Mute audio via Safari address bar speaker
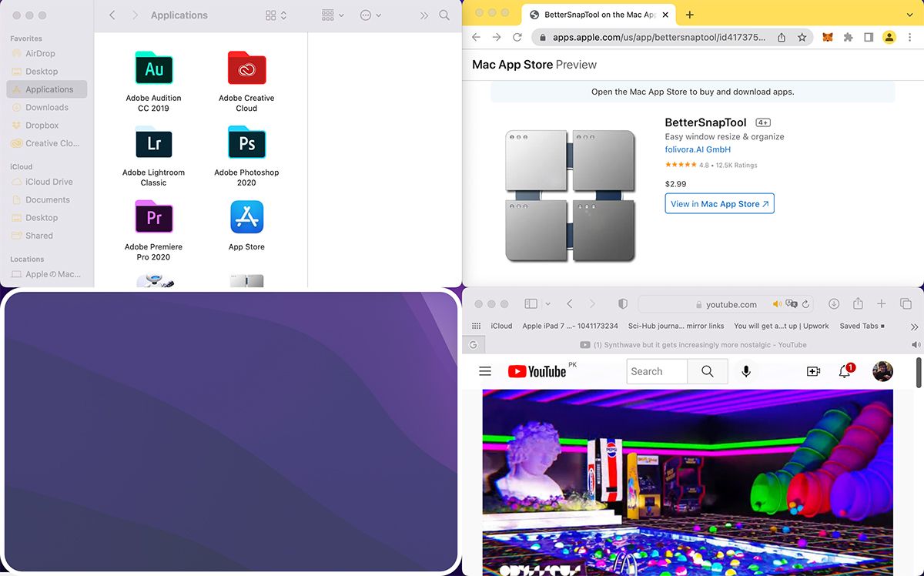 (x=778, y=304)
